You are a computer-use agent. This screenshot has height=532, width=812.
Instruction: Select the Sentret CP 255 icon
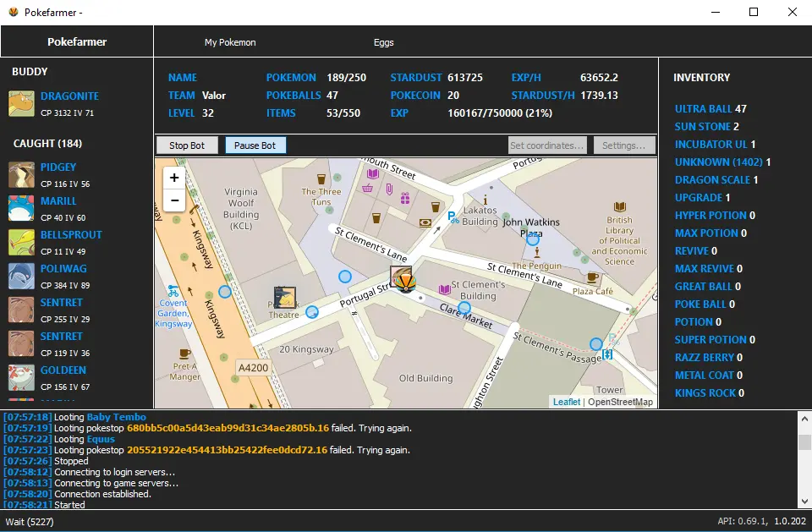coord(21,310)
